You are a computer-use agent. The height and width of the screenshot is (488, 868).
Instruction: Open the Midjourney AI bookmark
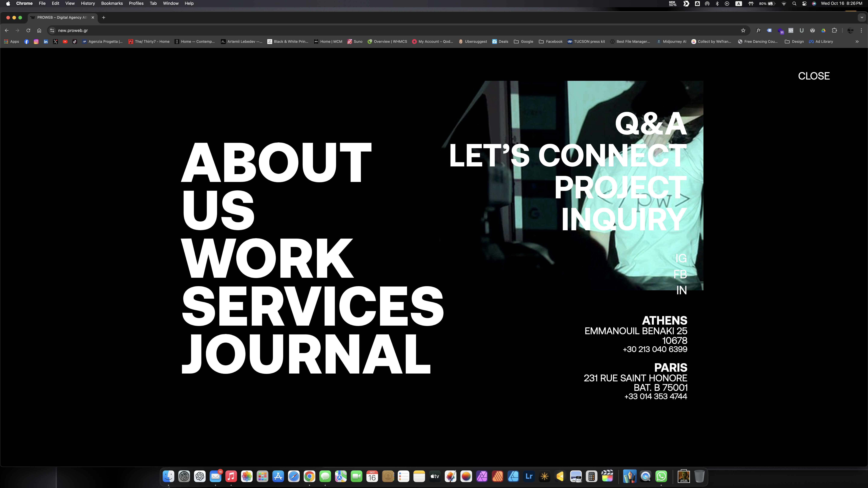(671, 41)
